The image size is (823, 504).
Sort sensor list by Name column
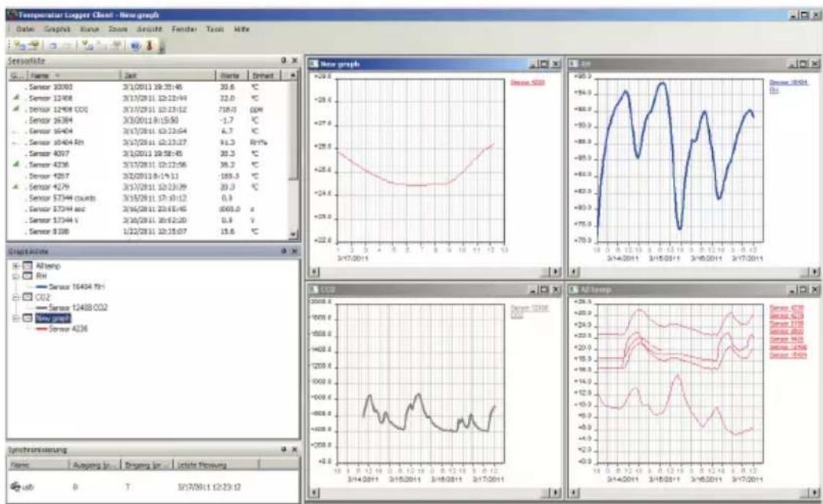pos(73,76)
